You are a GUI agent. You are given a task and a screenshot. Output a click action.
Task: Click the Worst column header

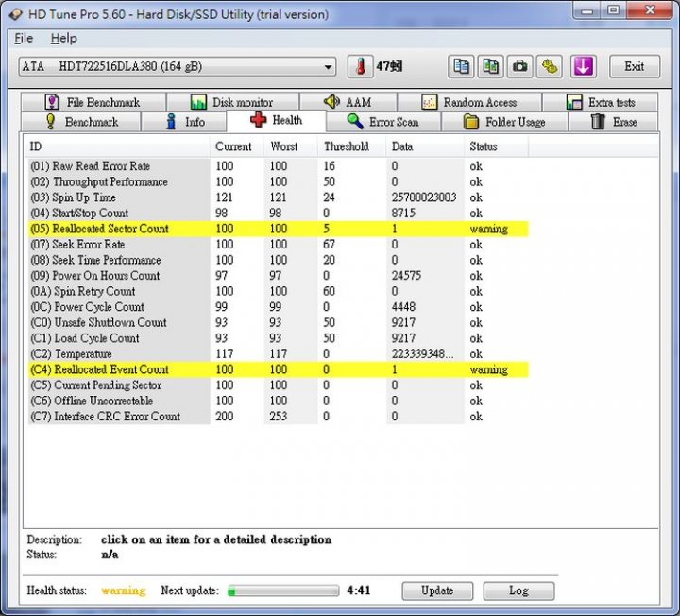coord(291,146)
